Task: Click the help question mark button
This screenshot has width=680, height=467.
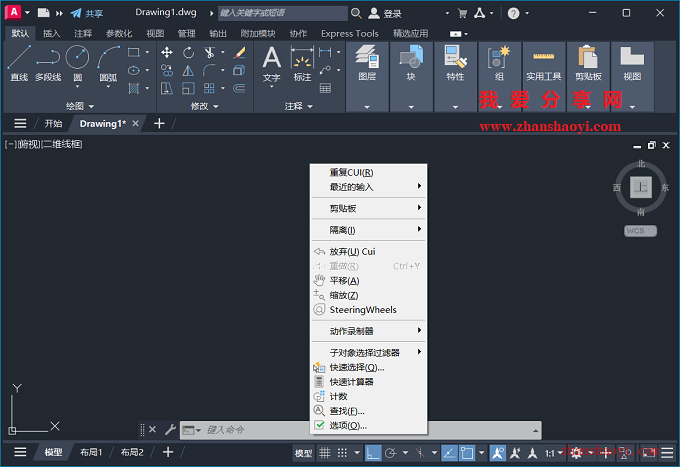Action: 513,13
